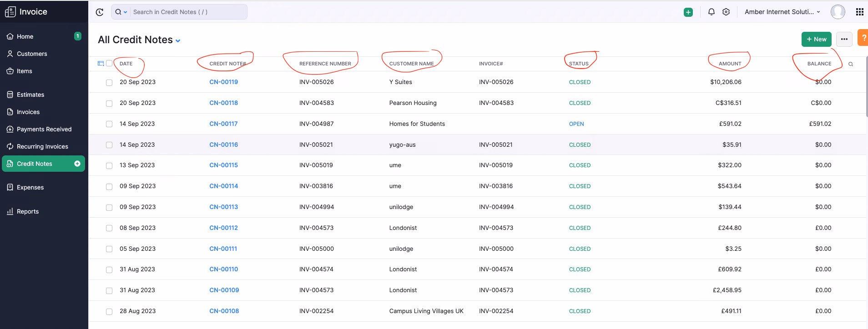Open credit note CN-00116 link
868x329 pixels.
[224, 145]
